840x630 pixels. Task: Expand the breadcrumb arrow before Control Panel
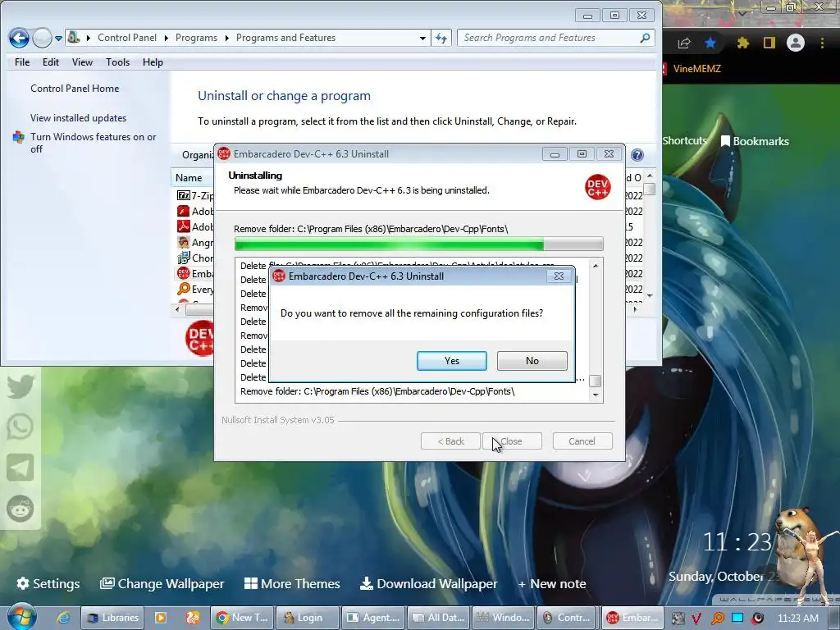[x=89, y=38]
